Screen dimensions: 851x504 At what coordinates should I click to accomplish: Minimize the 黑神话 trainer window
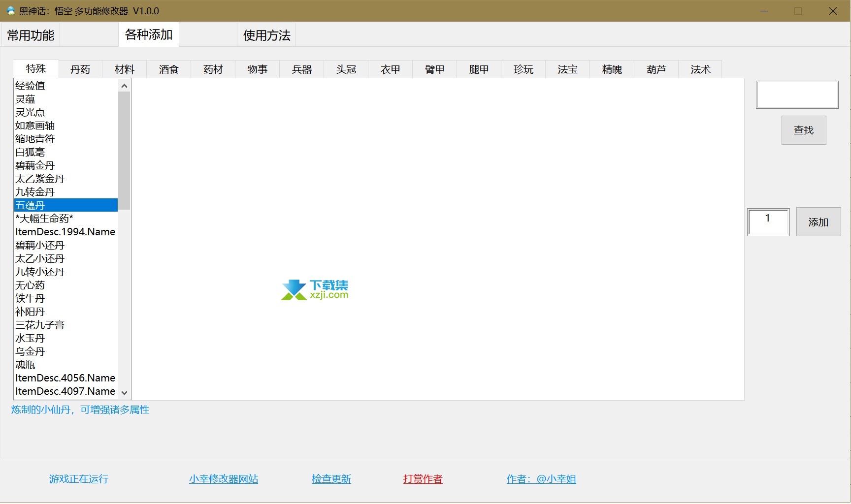(764, 11)
